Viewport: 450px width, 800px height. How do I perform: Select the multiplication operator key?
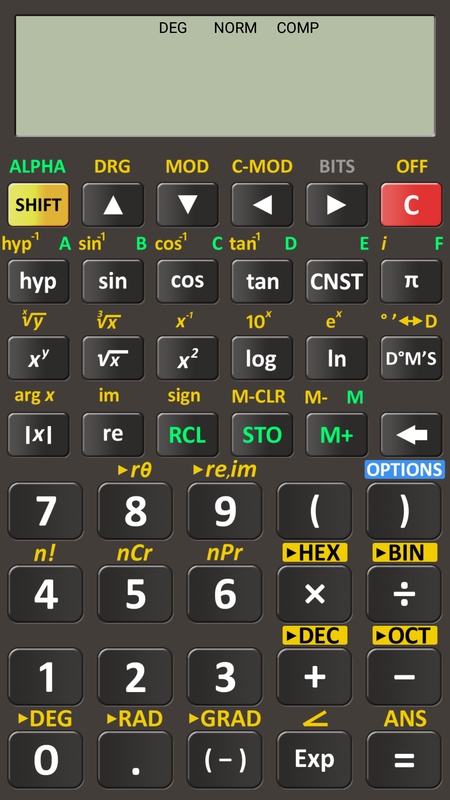(314, 593)
